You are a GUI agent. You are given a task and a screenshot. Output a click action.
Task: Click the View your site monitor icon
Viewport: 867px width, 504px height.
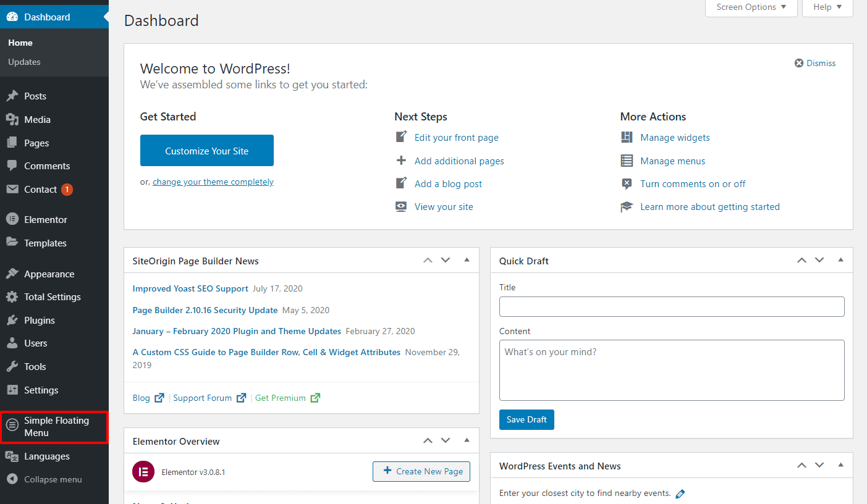coord(402,207)
